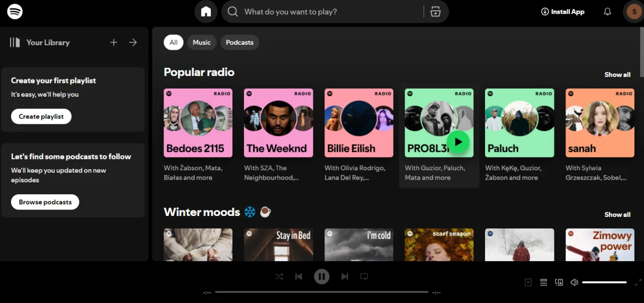The height and width of the screenshot is (303, 644).
Task: Click the playback progress bar
Action: pos(321,292)
